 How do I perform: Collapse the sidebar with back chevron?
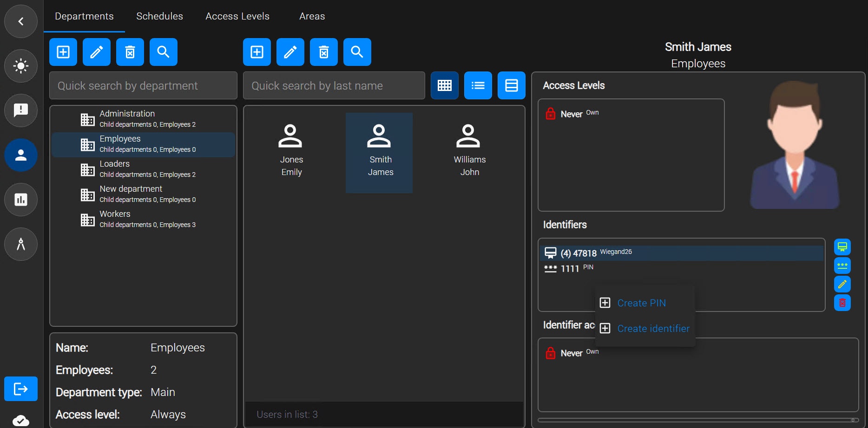coord(21,21)
